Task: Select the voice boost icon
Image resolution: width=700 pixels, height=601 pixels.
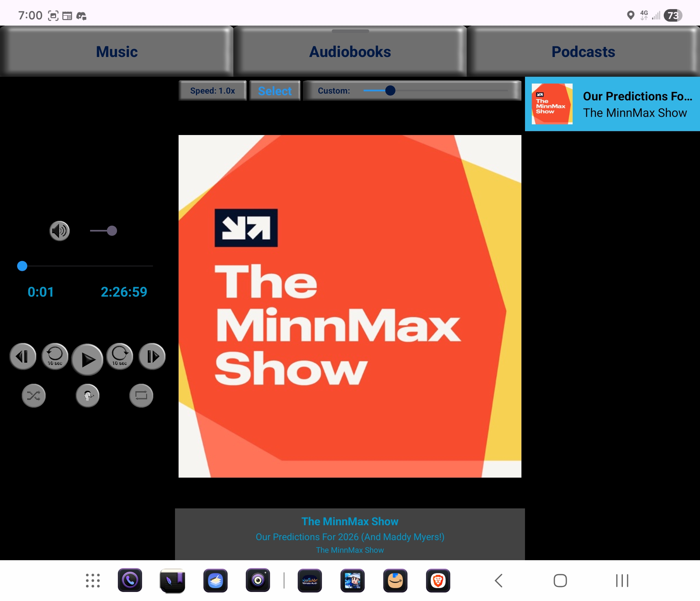Action: pyautogui.click(x=87, y=395)
